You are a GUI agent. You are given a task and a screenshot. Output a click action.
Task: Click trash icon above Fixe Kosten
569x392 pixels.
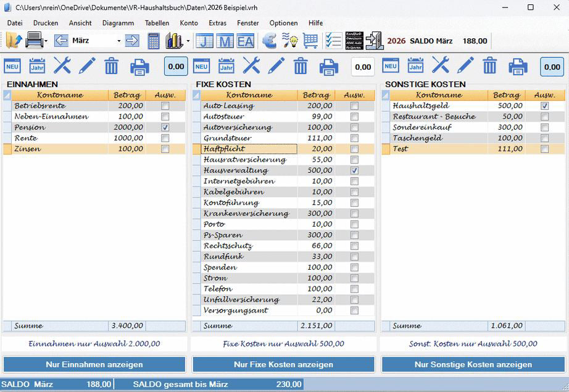click(x=301, y=66)
